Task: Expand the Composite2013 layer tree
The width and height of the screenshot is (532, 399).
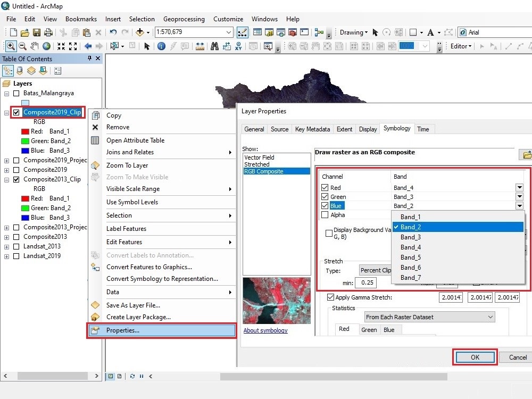Action: 6,237
